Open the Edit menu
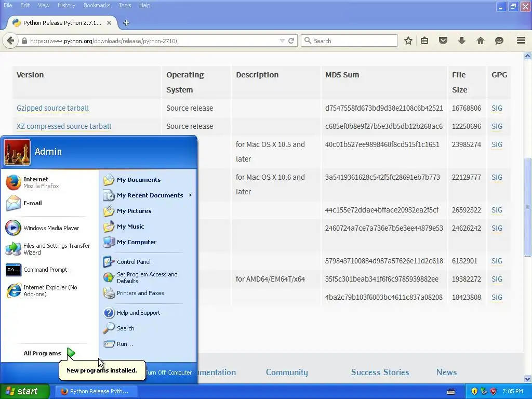 coord(25,5)
